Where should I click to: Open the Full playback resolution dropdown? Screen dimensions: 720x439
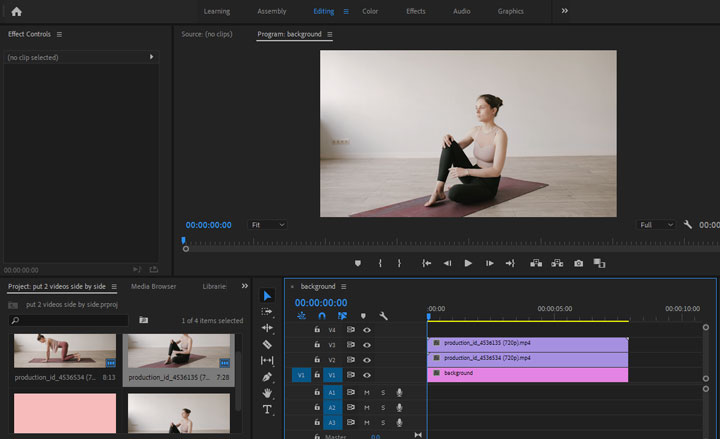point(656,225)
